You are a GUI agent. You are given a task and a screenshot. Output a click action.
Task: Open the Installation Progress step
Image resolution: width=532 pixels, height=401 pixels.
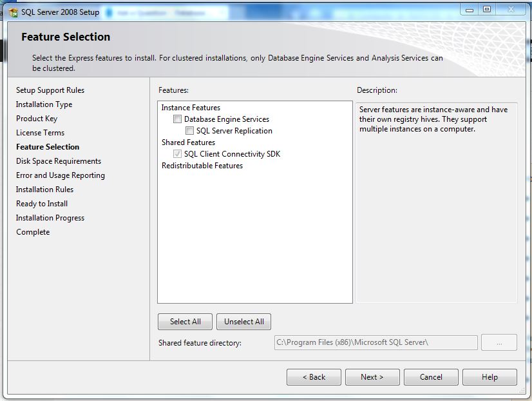pyautogui.click(x=50, y=218)
